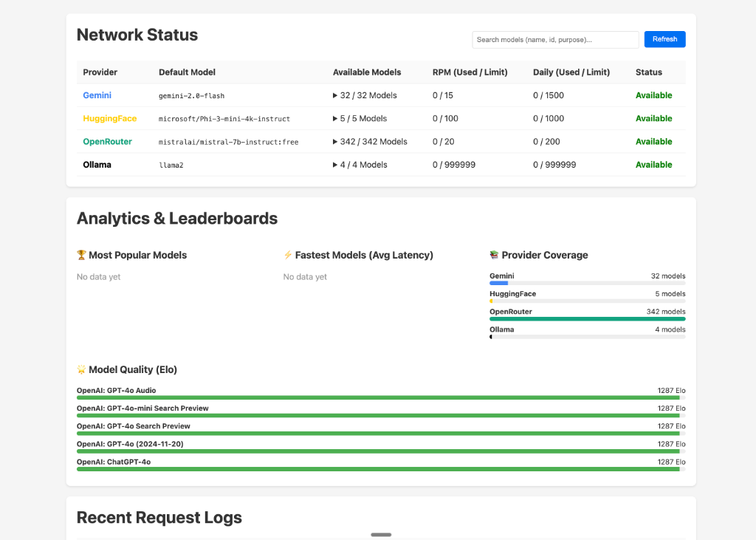
Task: Expand the 32 / 32 Models list for Gemini
Action: [x=365, y=95]
